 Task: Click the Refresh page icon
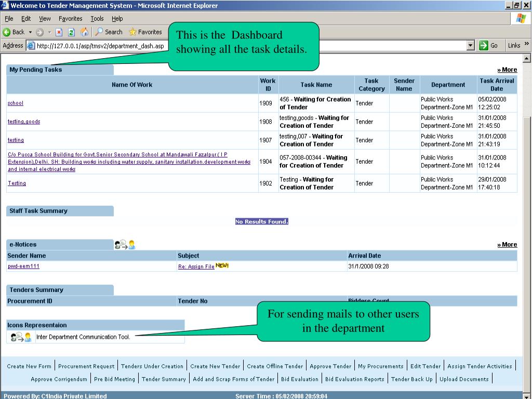(71, 32)
